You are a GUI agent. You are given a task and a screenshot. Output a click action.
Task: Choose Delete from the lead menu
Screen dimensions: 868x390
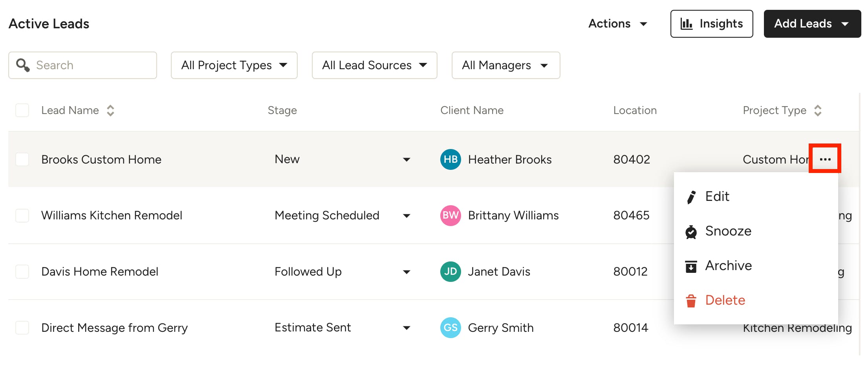[725, 300]
